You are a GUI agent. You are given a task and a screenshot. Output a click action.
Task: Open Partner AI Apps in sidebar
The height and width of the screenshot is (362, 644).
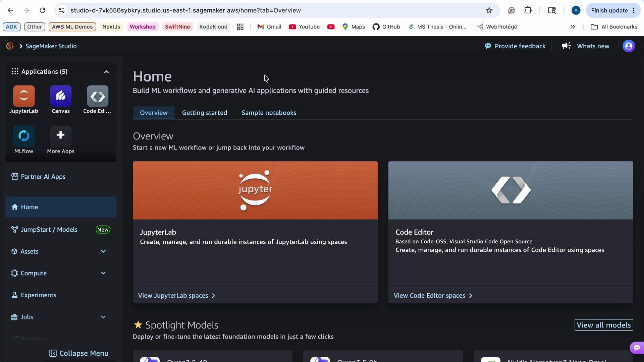pos(38,177)
